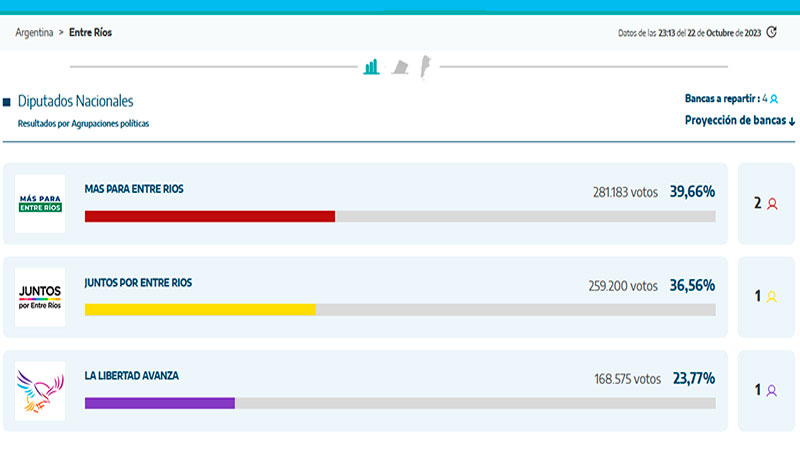Click the yellow seat icon for Juntos
This screenshot has height=450, width=800.
(x=771, y=297)
